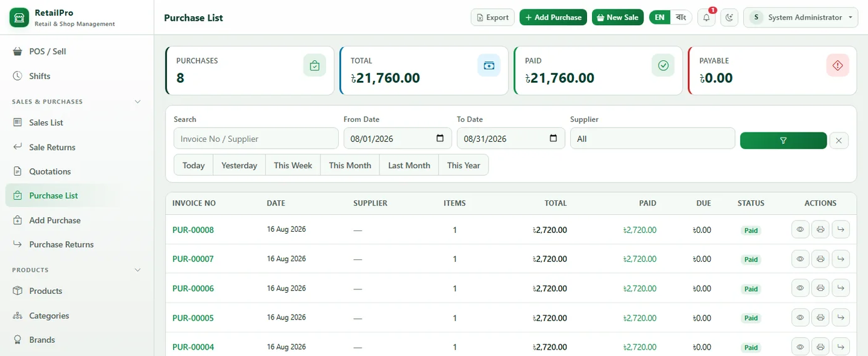Open invoice PUR-00008
This screenshot has width=868, height=356.
193,230
